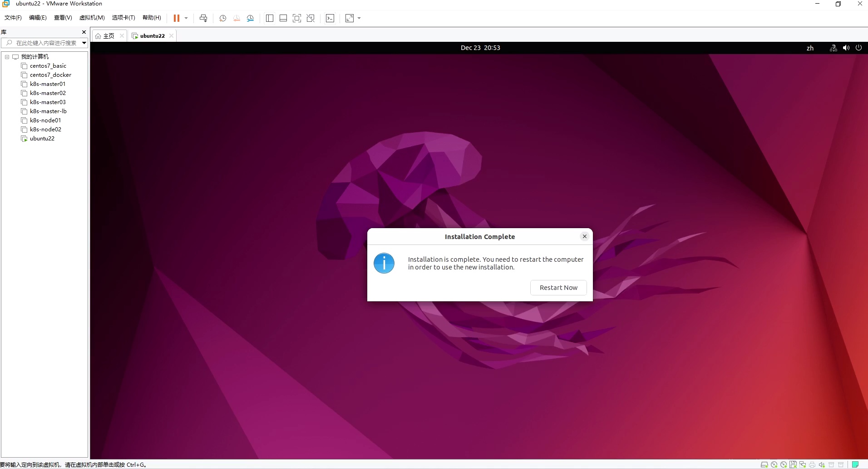
Task: Toggle the console view panel
Action: [x=330, y=18]
